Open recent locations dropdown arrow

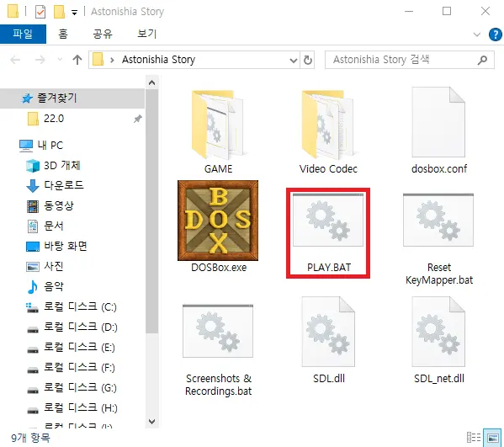tap(60, 60)
